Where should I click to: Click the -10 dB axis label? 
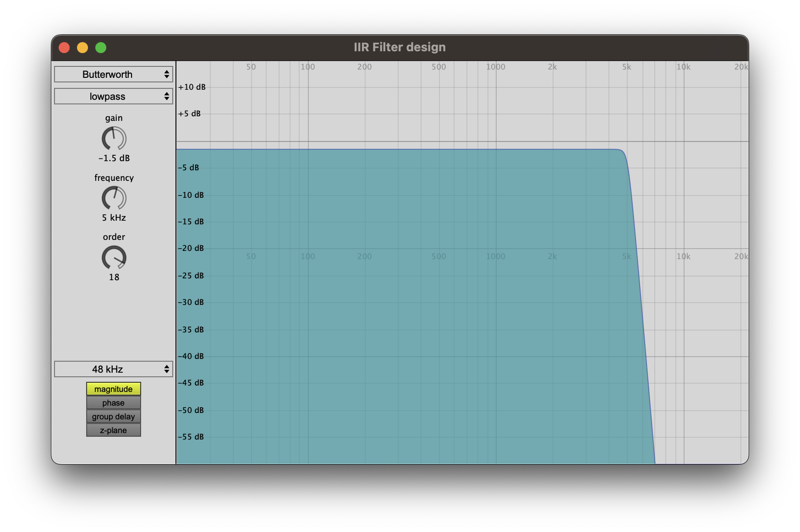click(191, 195)
